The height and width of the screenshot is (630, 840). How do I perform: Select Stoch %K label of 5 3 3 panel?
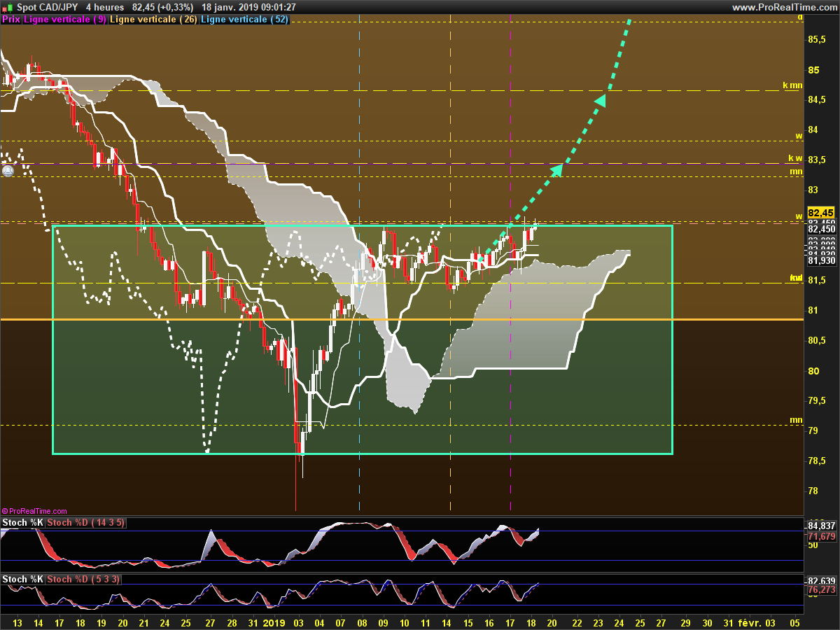(23, 579)
